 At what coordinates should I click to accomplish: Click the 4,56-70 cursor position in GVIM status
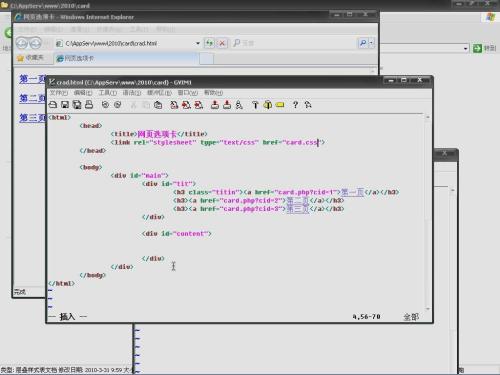pos(366,317)
